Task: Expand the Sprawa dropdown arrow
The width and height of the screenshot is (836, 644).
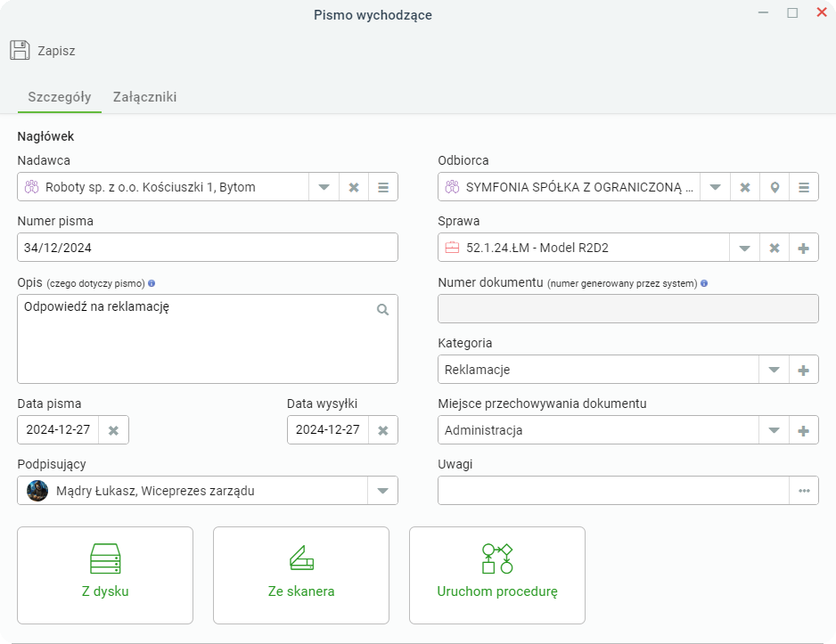Action: click(x=744, y=248)
